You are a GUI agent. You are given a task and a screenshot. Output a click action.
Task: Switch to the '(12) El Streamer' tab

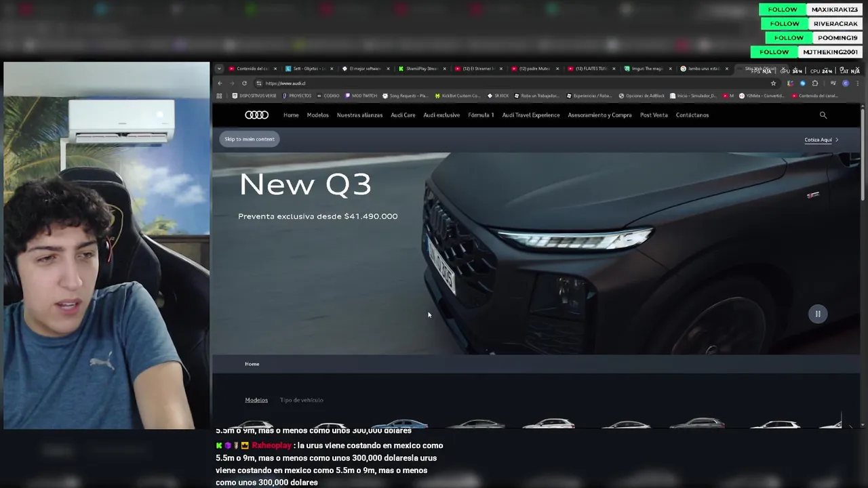point(478,68)
